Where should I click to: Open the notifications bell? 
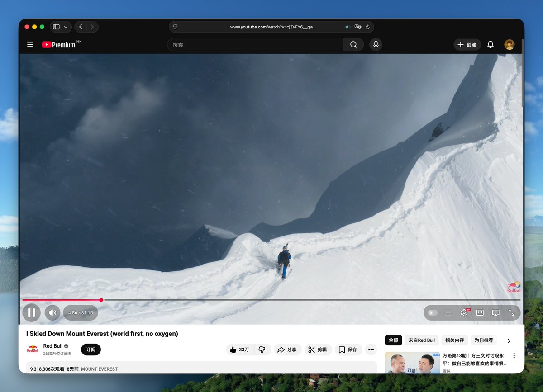click(x=491, y=45)
